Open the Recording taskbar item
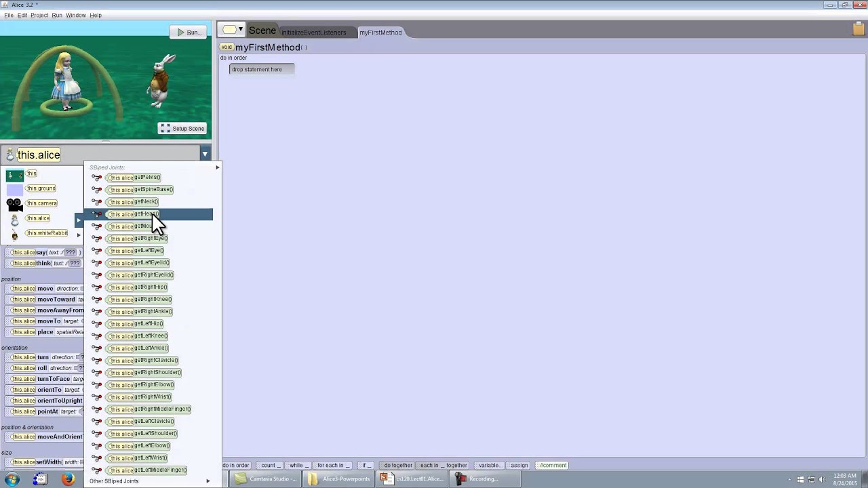The height and width of the screenshot is (488, 868). pos(485,479)
